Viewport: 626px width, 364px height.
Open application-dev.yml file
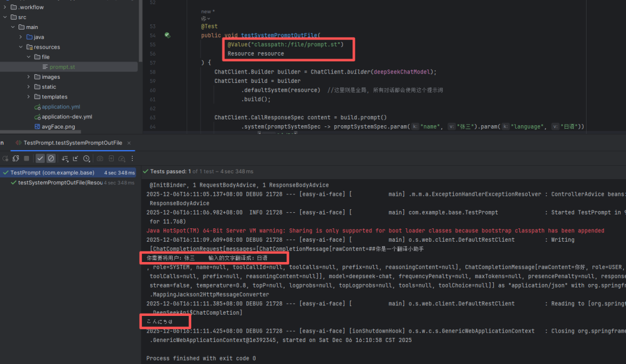tap(67, 117)
